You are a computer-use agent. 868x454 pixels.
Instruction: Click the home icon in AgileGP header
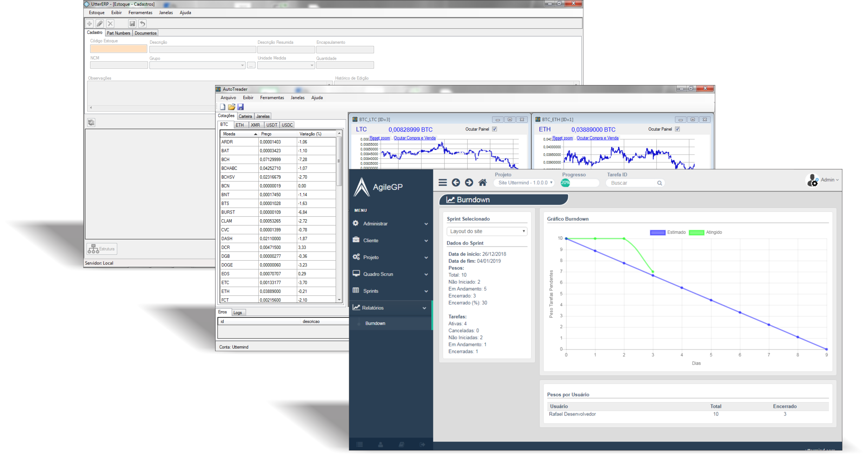click(482, 182)
